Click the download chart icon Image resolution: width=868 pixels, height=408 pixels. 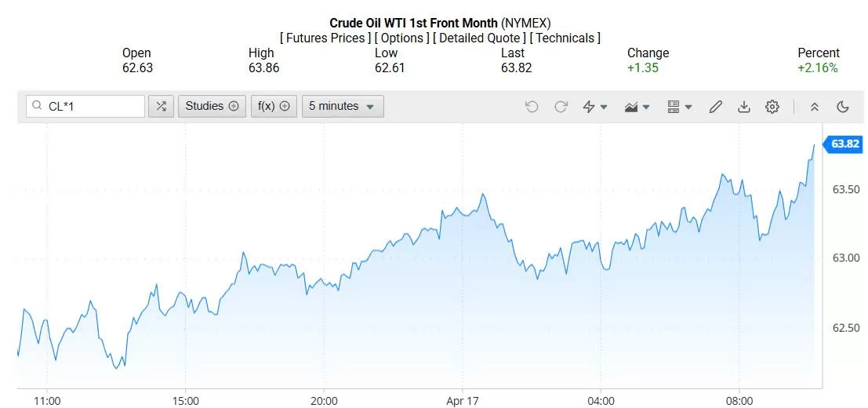(x=744, y=107)
